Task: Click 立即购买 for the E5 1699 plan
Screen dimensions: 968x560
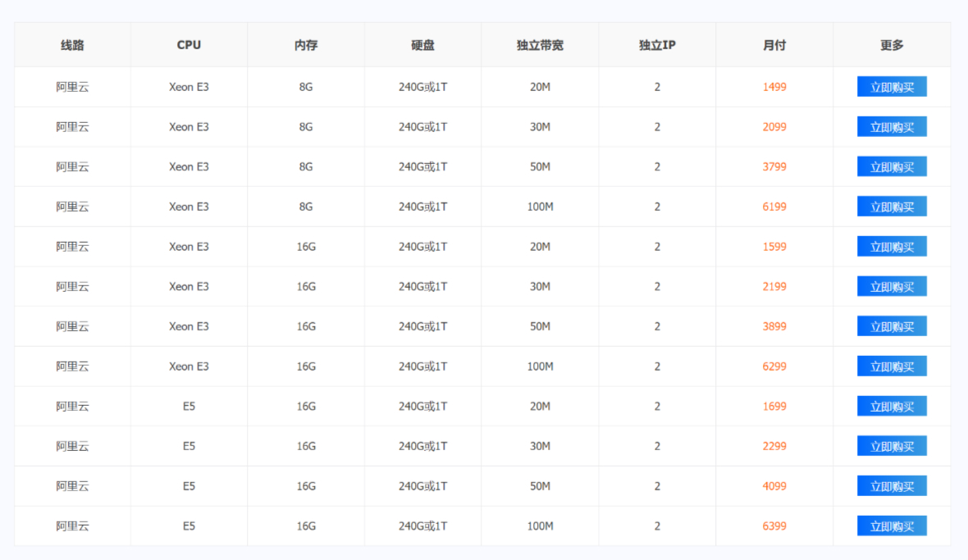Action: (x=892, y=407)
